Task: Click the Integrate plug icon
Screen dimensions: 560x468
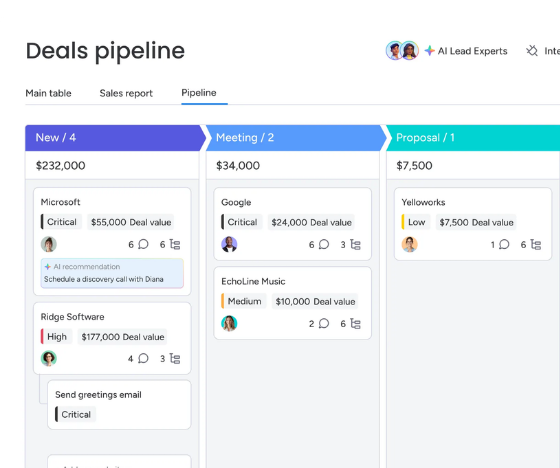Action: tap(532, 51)
